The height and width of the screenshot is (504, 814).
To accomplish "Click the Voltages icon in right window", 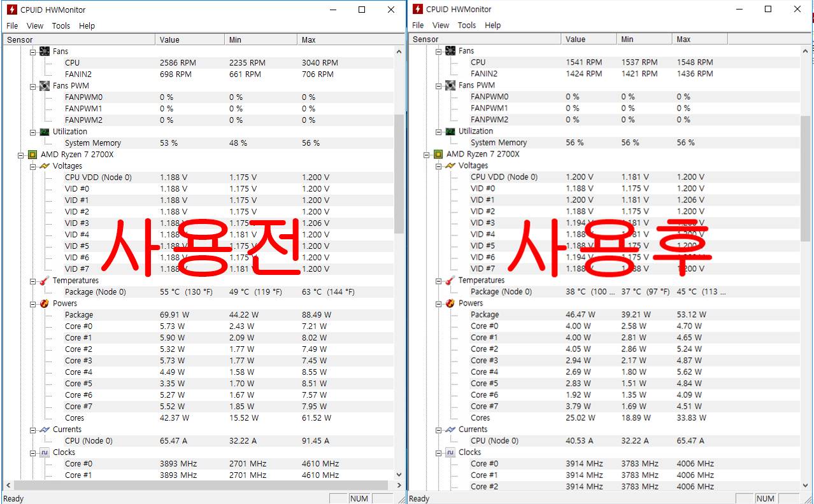I will point(450,165).
